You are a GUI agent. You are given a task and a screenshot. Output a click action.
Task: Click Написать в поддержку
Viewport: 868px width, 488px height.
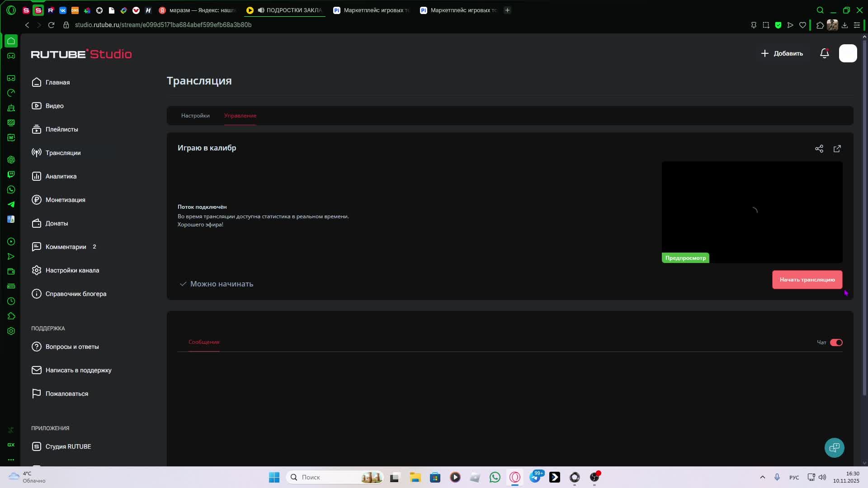(x=71, y=370)
